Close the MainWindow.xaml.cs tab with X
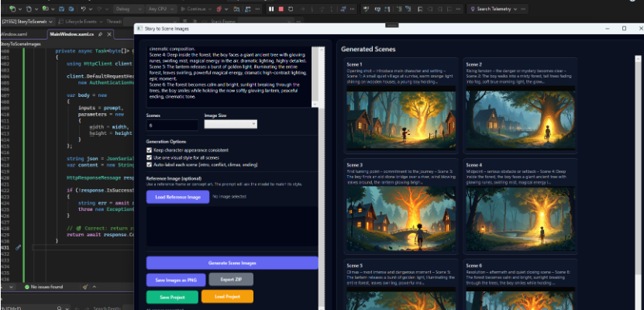The height and width of the screenshot is (310, 644). 109,34
